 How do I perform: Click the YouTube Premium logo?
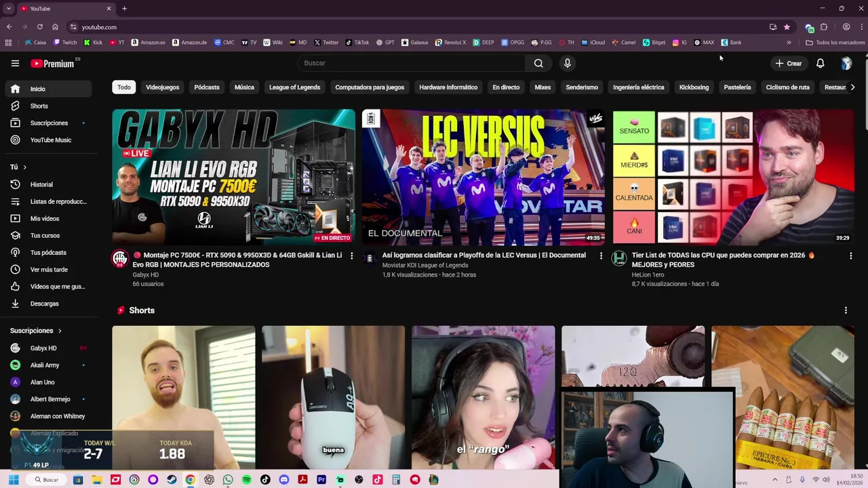click(x=52, y=63)
